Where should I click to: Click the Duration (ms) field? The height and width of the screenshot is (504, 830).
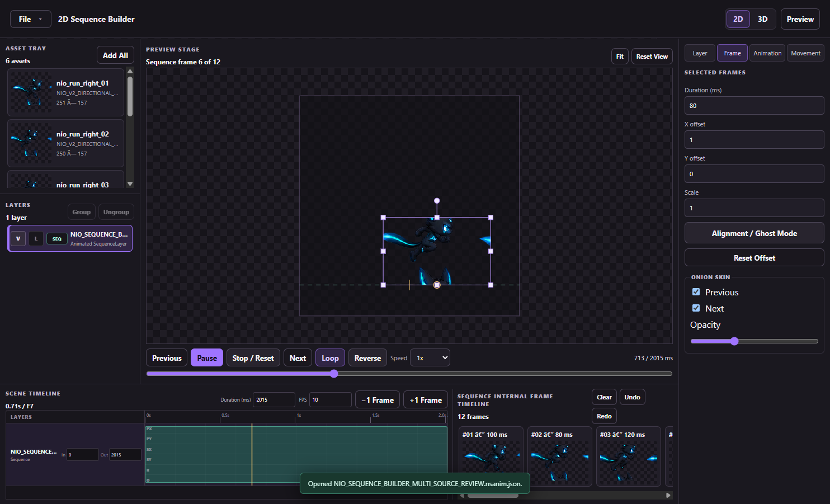[754, 106]
